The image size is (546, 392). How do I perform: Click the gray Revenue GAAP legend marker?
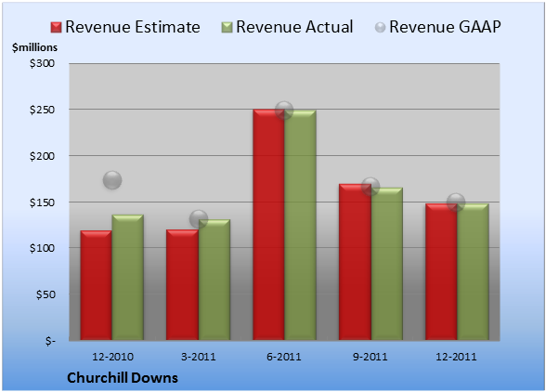click(x=380, y=28)
